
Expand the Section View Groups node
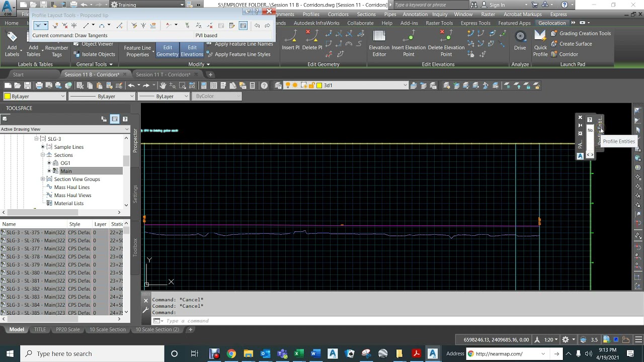tap(43, 179)
